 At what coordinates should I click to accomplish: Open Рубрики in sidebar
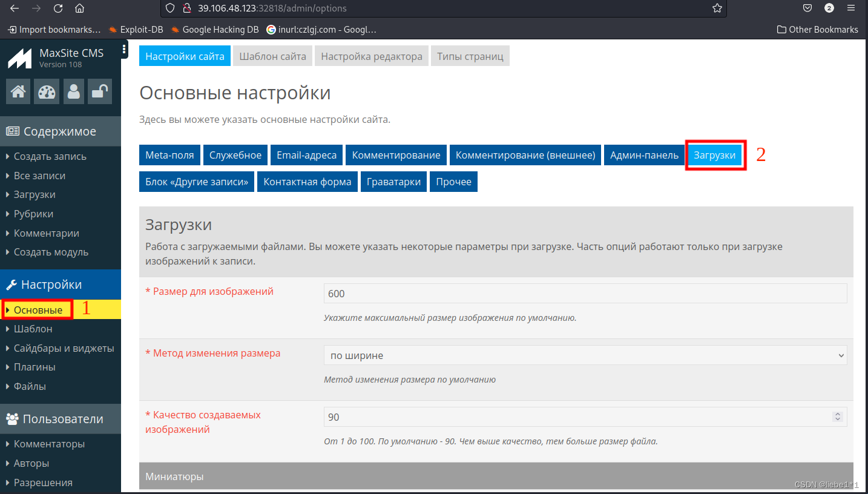(33, 214)
